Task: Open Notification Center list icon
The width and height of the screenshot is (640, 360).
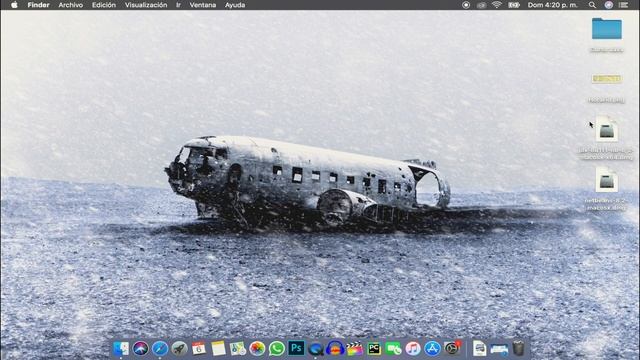Action: click(x=623, y=5)
